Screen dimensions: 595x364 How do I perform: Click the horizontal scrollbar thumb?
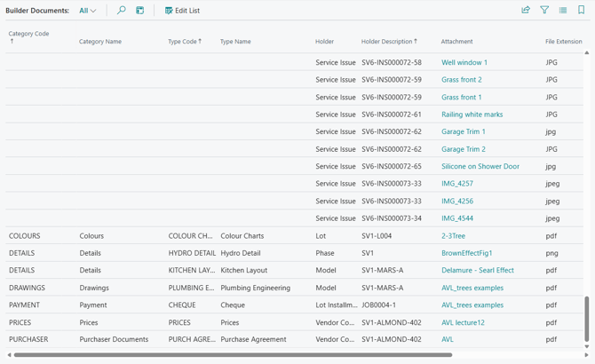coord(233,355)
